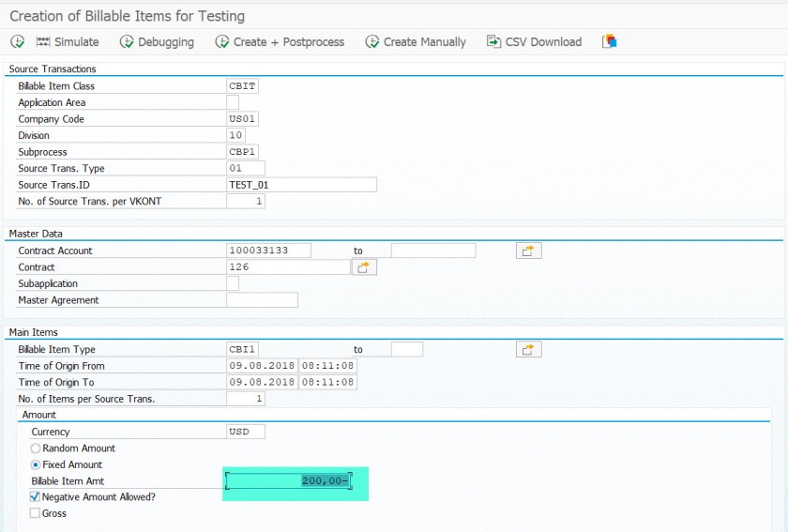Click No. of Items per Source Trans. field
This screenshot has width=788, height=532.
pos(245,399)
